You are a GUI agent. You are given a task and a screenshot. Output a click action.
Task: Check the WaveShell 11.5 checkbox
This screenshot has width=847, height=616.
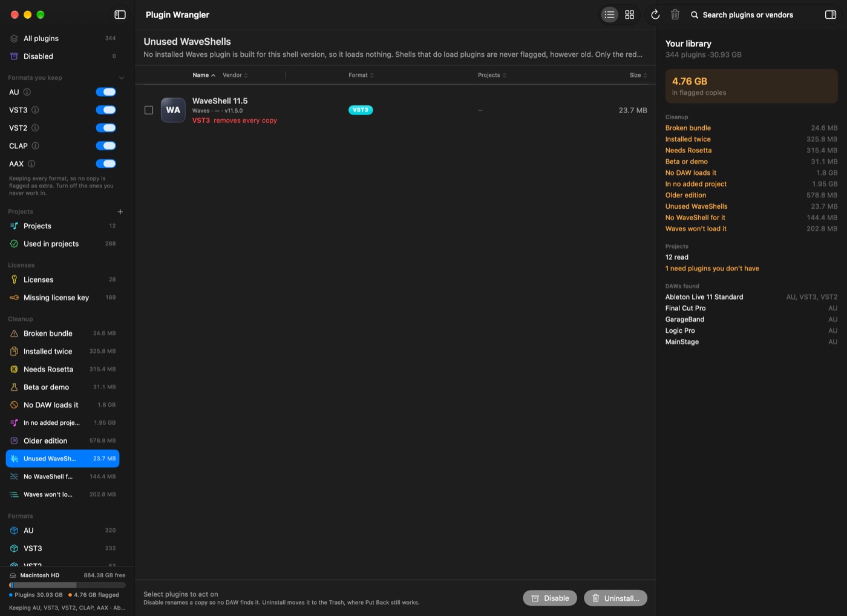149,110
